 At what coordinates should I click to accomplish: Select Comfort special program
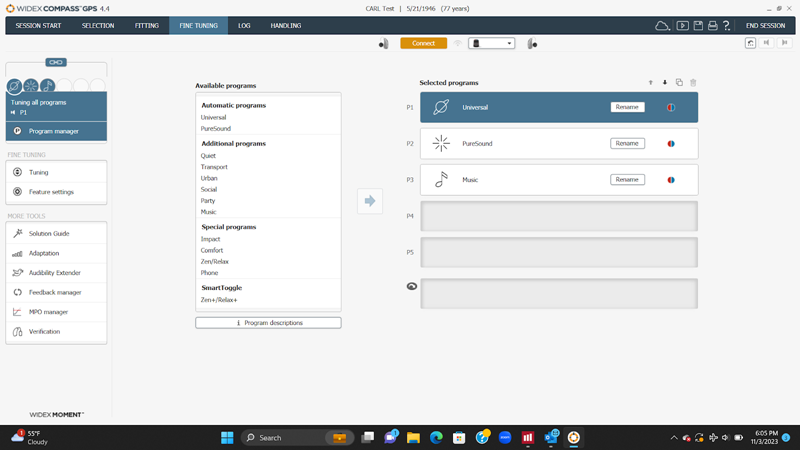212,250
